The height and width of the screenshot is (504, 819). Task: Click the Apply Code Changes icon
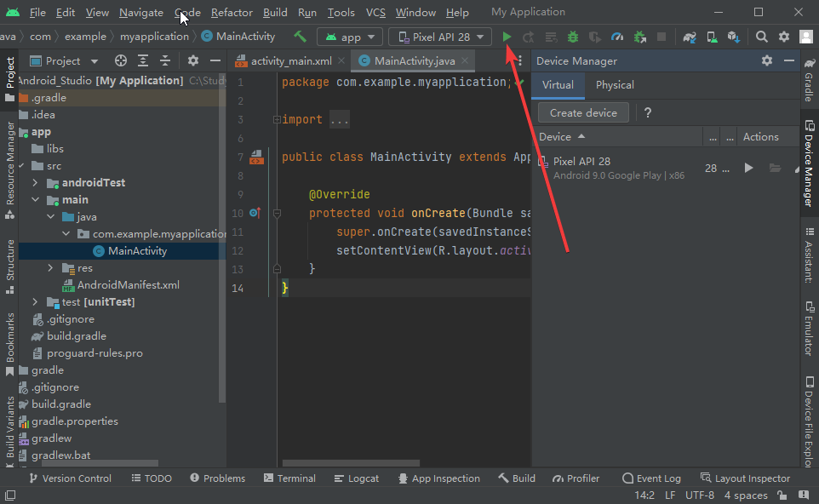pyautogui.click(x=551, y=37)
